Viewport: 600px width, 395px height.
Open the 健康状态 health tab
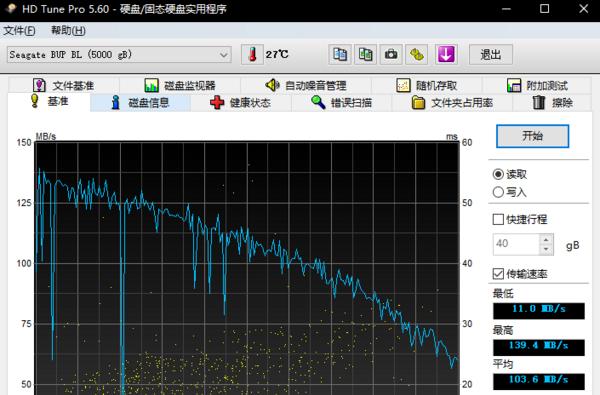240,103
